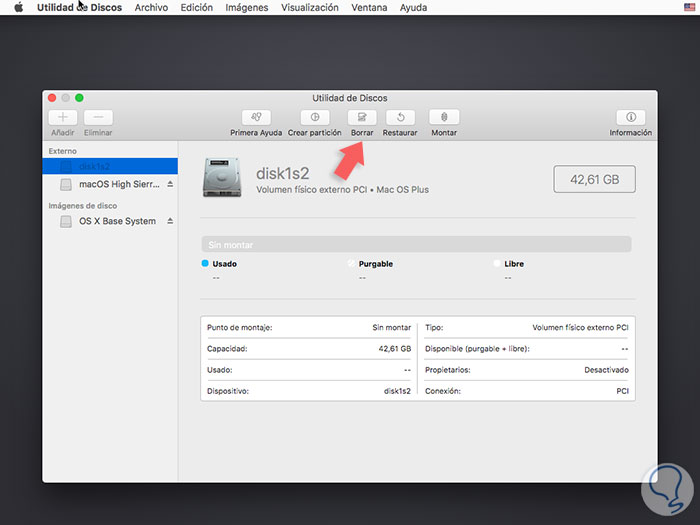This screenshot has width=700, height=525.
Task: Click the Disponible (purgable + libre) row
Action: (527, 349)
